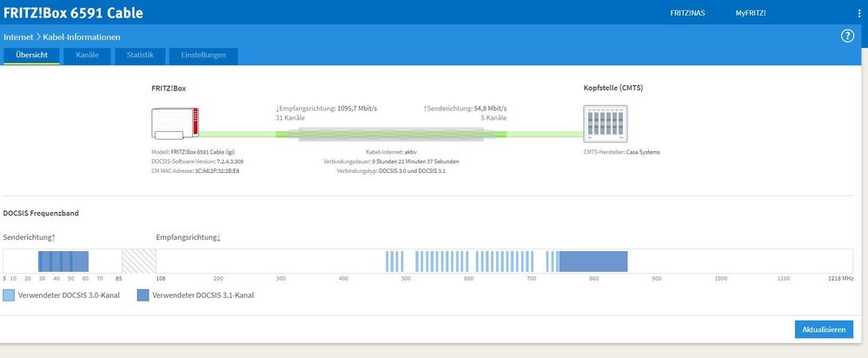Open the FRITZ!NAS link

coord(687,13)
